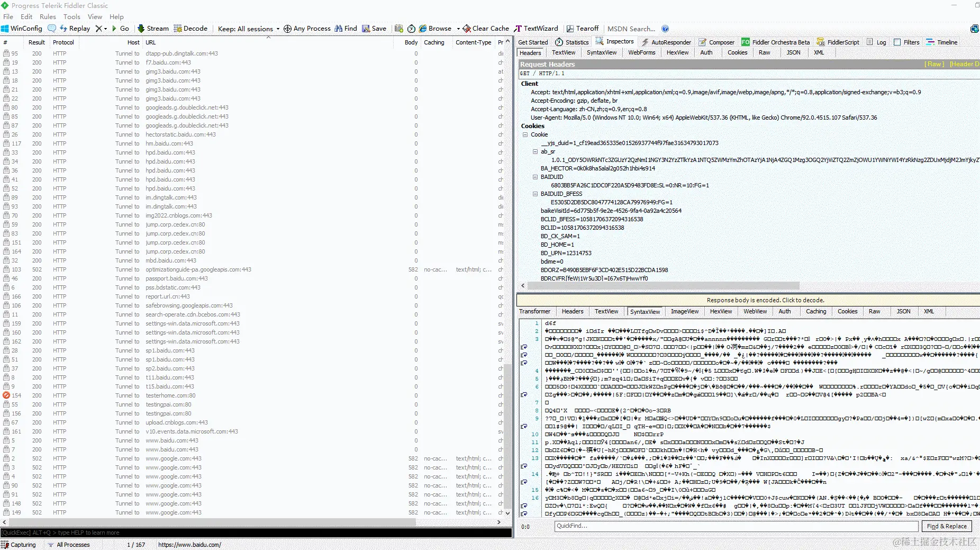The height and width of the screenshot is (550, 980).
Task: Collapse the BAIDUID_BFESS cookie node
Action: (535, 194)
